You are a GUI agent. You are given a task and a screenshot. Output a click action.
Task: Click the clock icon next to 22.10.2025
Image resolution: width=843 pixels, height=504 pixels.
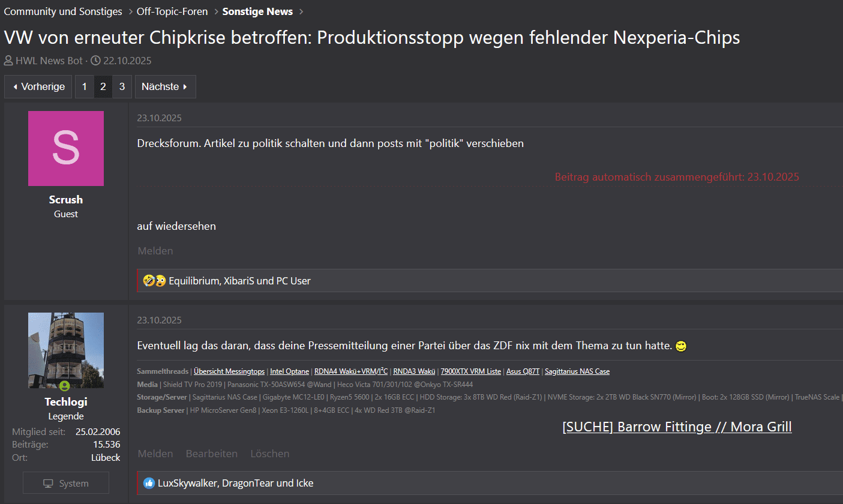95,61
